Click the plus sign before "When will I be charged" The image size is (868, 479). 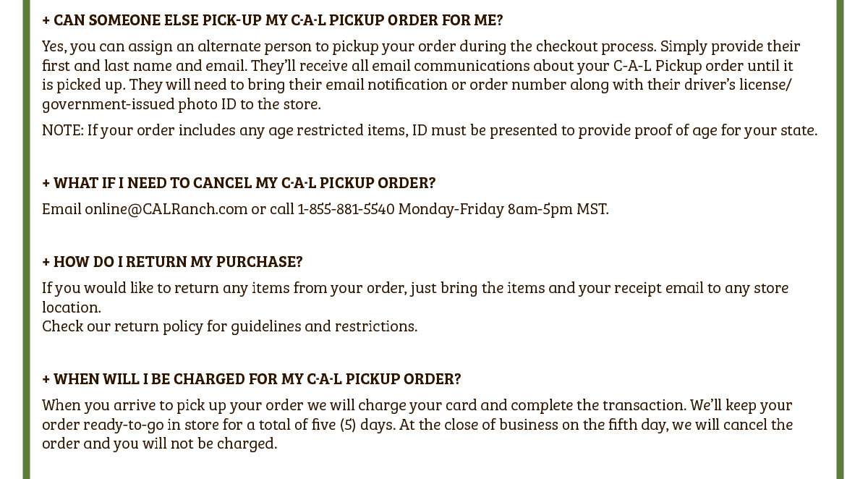coord(46,379)
